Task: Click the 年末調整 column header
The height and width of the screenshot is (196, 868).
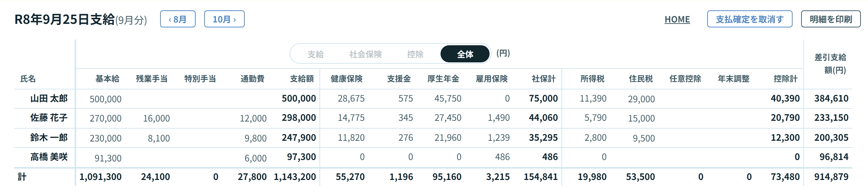Action: tap(734, 79)
